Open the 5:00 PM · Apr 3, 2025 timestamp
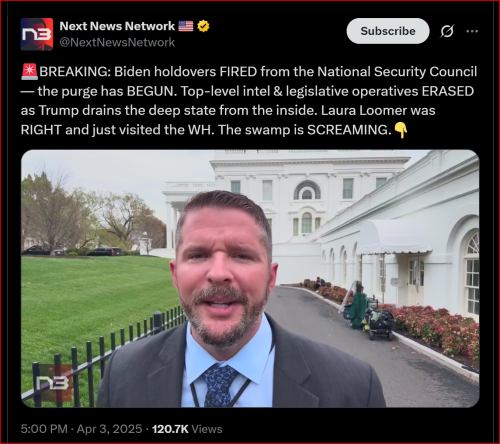The image size is (500, 444). 81,429
